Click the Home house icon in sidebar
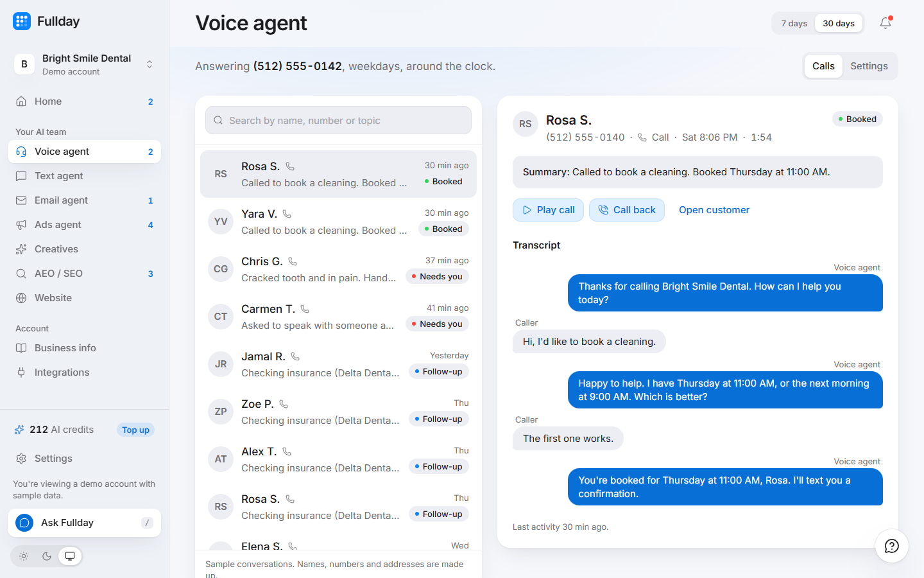This screenshot has height=578, width=924. (x=21, y=101)
